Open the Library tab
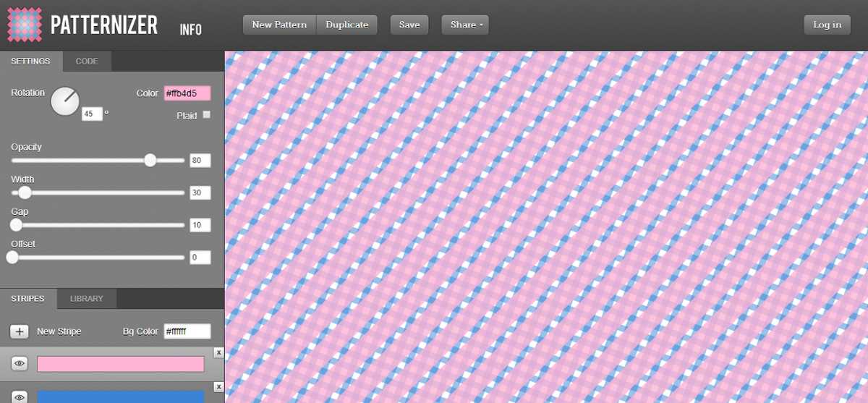 pos(86,299)
